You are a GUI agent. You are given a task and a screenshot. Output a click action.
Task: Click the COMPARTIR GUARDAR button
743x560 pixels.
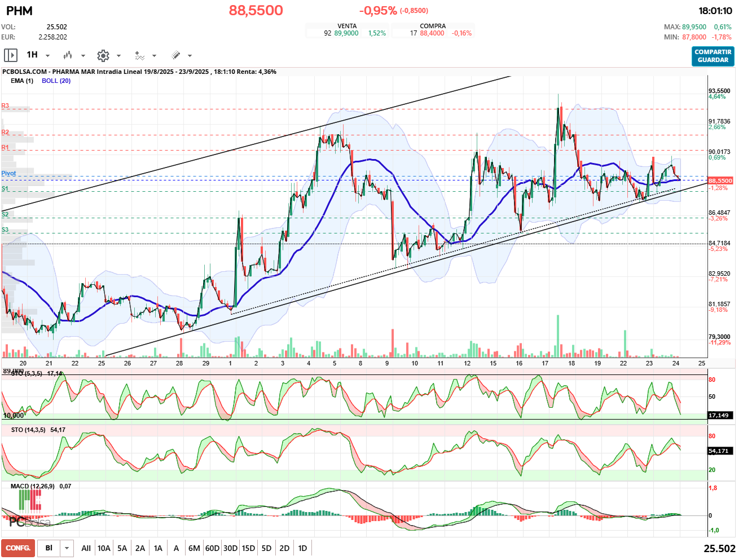coord(713,56)
